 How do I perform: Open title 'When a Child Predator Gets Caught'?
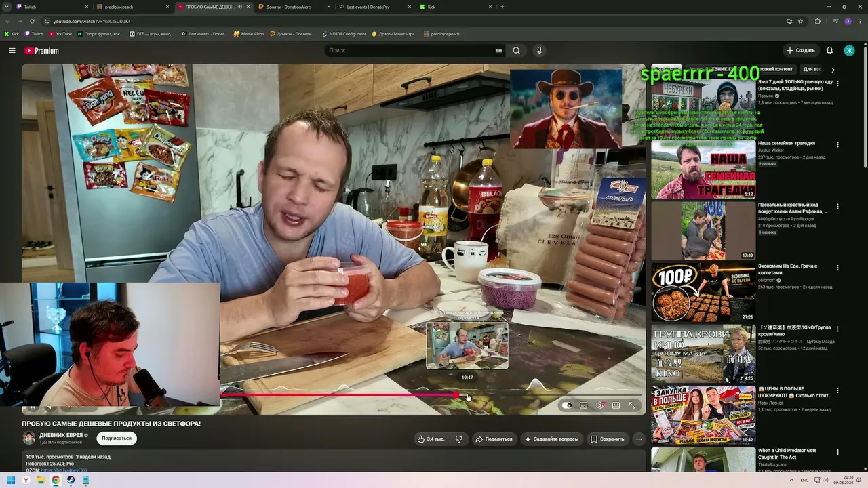tap(787, 453)
